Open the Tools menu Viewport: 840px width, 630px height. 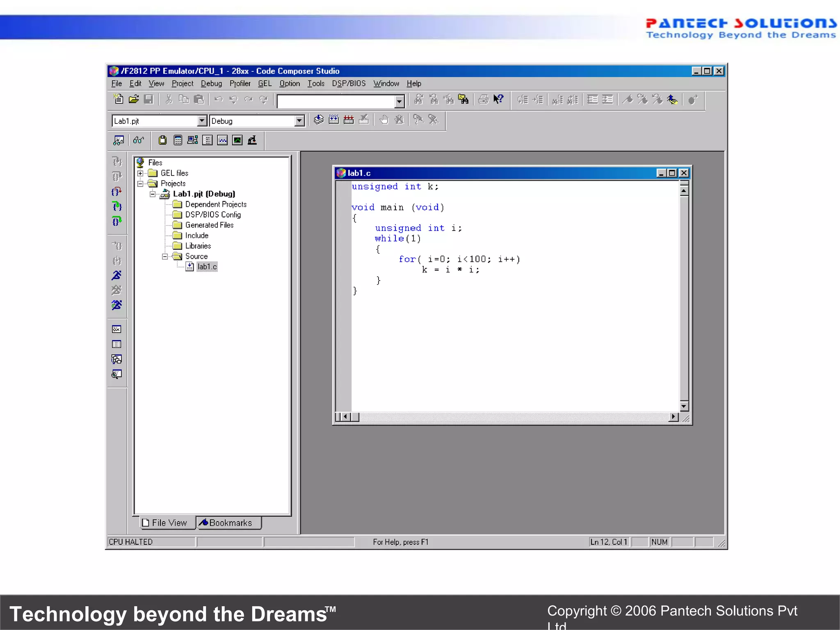coord(316,84)
